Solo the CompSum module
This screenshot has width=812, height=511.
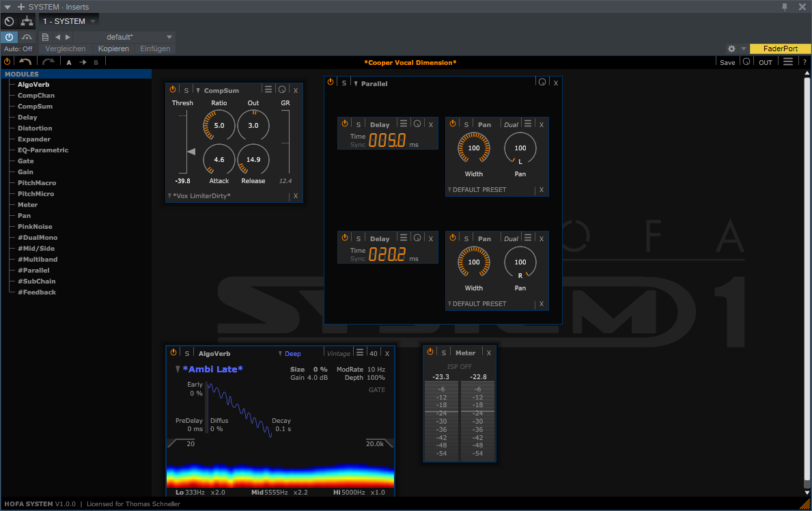(x=186, y=90)
